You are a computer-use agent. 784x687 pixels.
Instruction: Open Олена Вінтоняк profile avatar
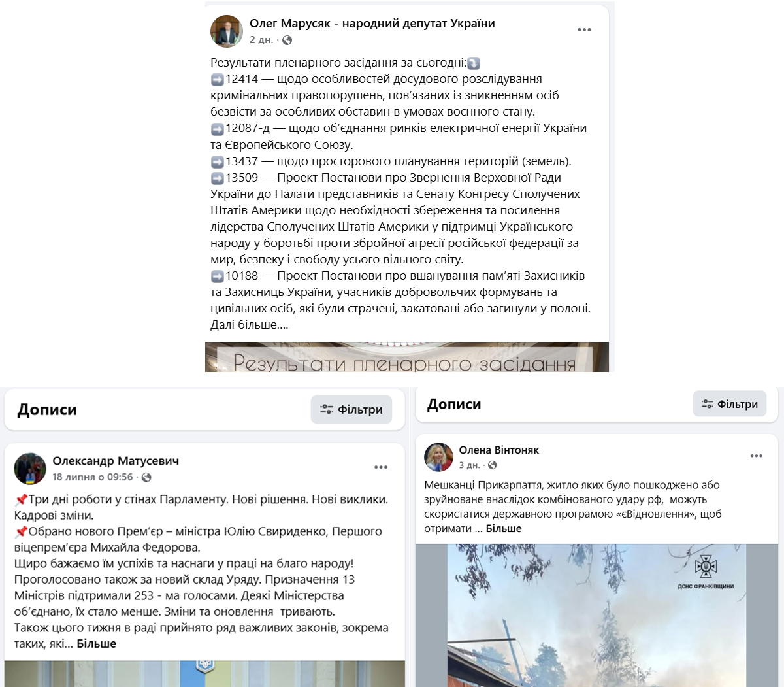coord(439,457)
